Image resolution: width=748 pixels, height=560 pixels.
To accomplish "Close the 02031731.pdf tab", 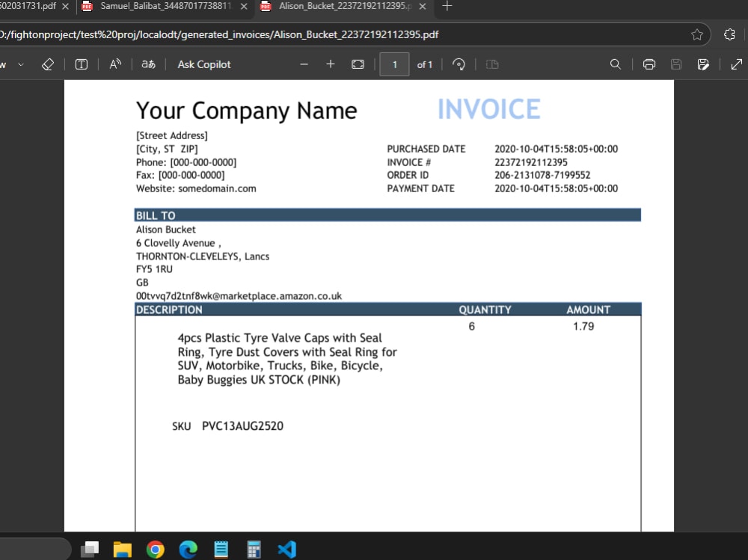I will (65, 6).
